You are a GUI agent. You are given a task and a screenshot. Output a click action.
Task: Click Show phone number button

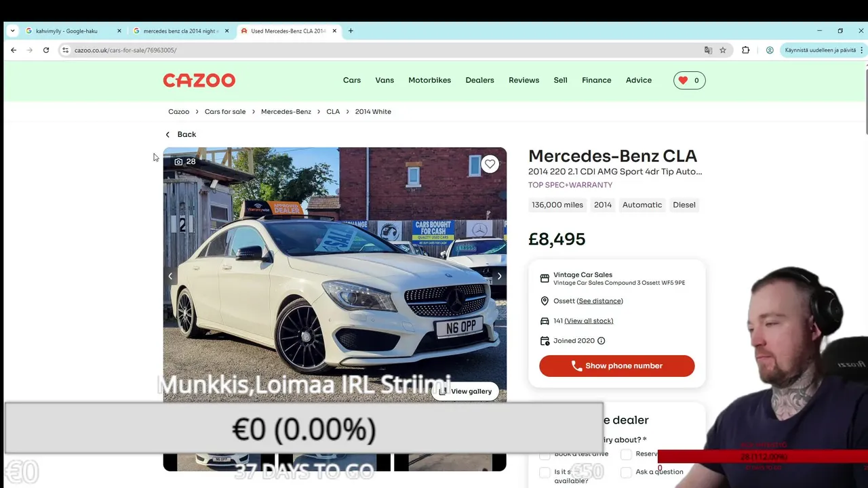(x=617, y=366)
